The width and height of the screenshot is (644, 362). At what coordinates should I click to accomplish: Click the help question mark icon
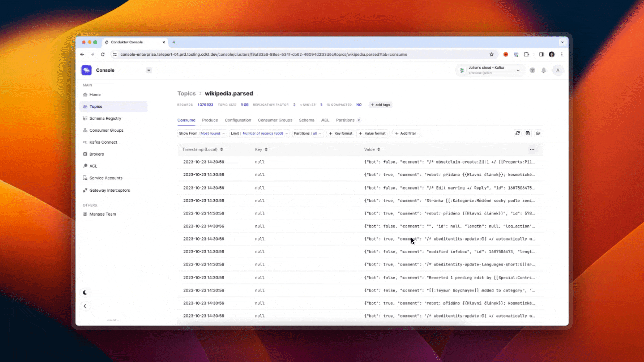point(532,70)
